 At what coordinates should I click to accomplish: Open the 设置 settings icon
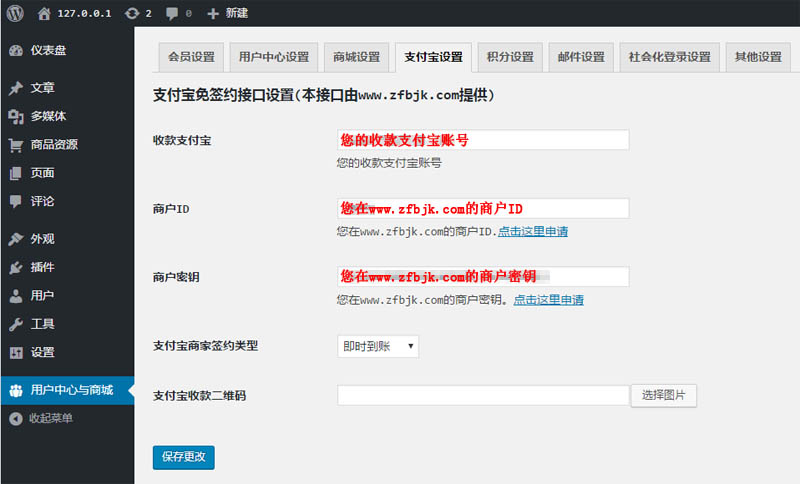point(16,352)
